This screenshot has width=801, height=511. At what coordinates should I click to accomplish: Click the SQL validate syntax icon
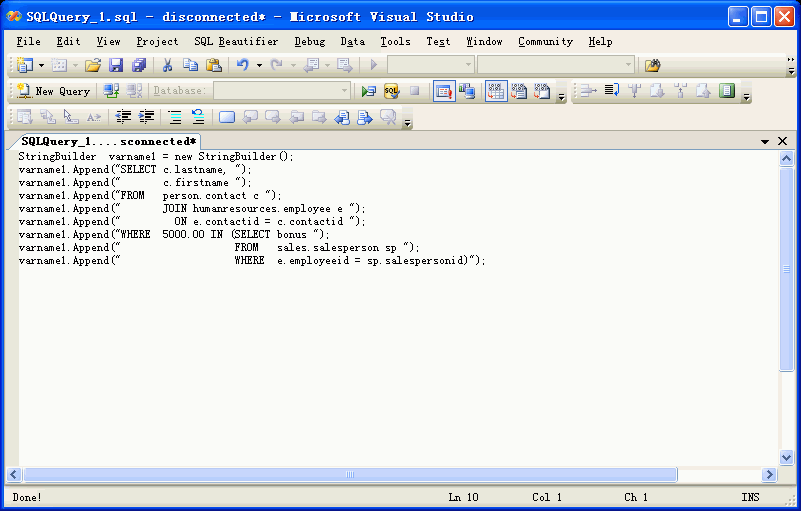pyautogui.click(x=391, y=91)
